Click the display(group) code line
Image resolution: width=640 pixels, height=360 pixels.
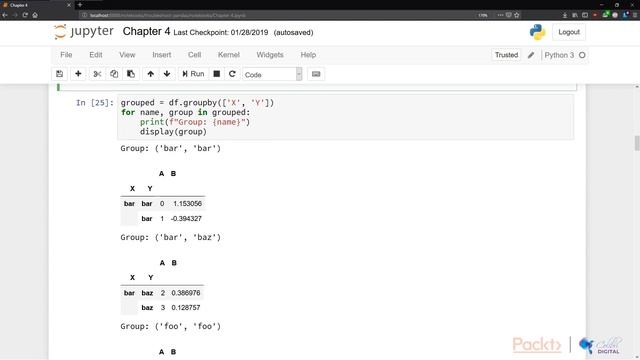coord(173,132)
